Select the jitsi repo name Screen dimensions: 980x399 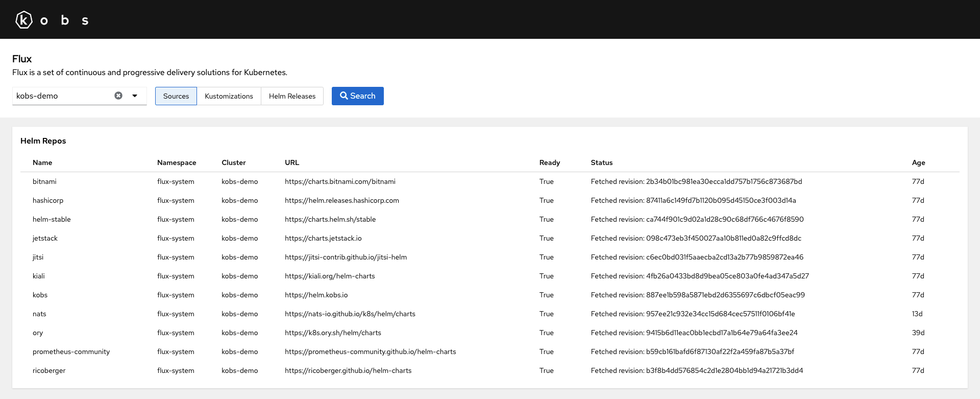[x=38, y=257]
